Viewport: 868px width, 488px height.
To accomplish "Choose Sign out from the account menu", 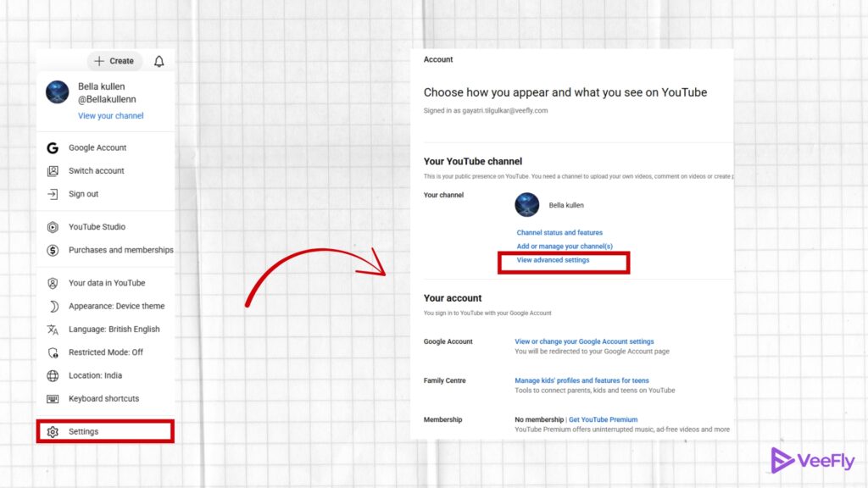I will 86,193.
